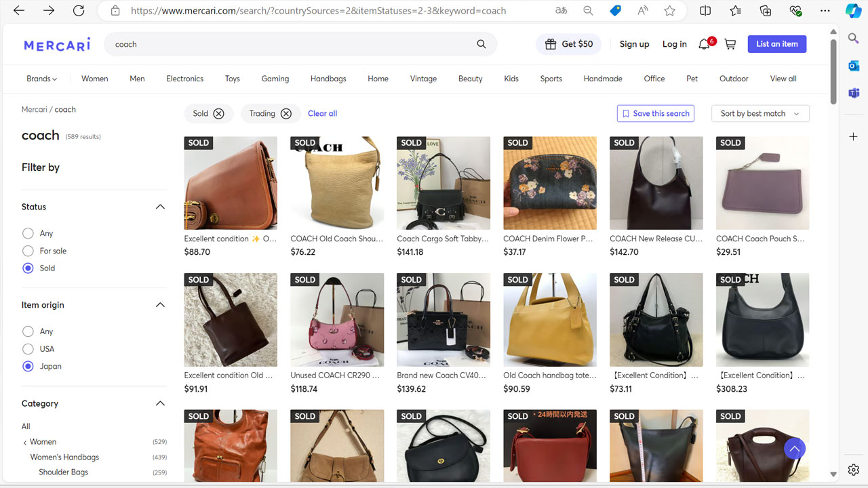Open Sort by best match dropdown
Image resolution: width=868 pixels, height=488 pixels.
coord(760,114)
